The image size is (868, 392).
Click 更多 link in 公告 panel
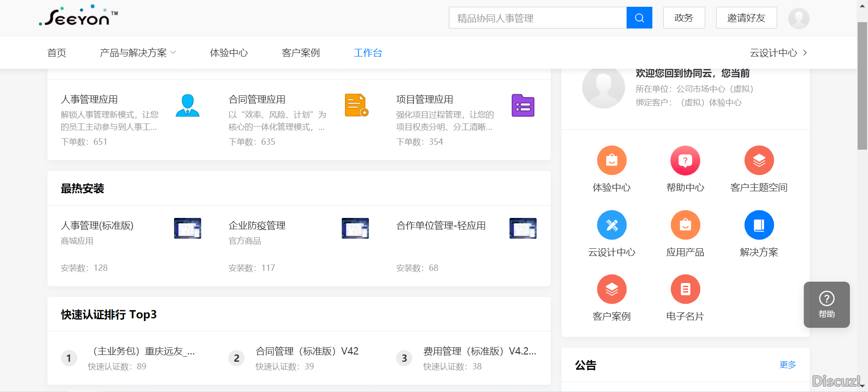tap(788, 365)
